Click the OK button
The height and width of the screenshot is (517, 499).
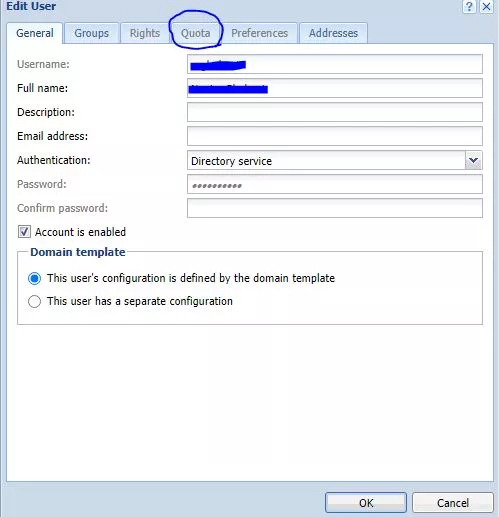point(366,503)
